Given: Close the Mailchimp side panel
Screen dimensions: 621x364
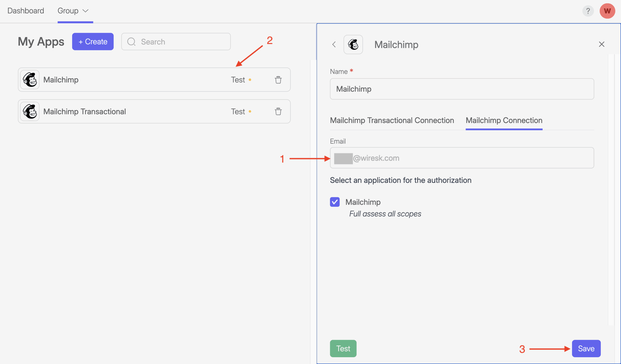Looking at the screenshot, I should 601,44.
